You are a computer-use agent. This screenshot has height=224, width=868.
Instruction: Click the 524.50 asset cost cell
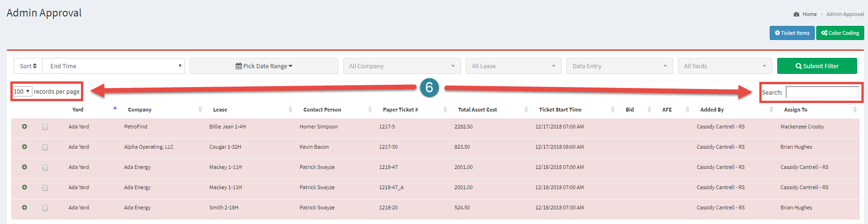pos(462,208)
